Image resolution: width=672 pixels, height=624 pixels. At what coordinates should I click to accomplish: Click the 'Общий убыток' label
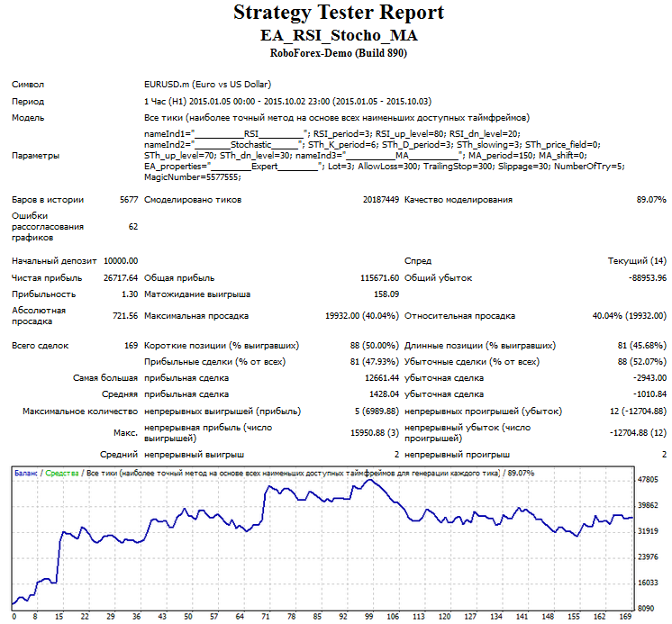[438, 278]
